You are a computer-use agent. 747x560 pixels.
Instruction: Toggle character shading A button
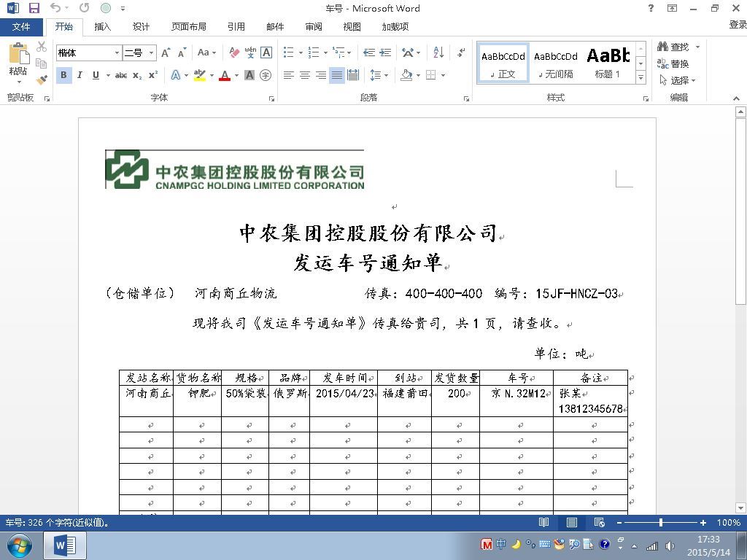coord(249,75)
